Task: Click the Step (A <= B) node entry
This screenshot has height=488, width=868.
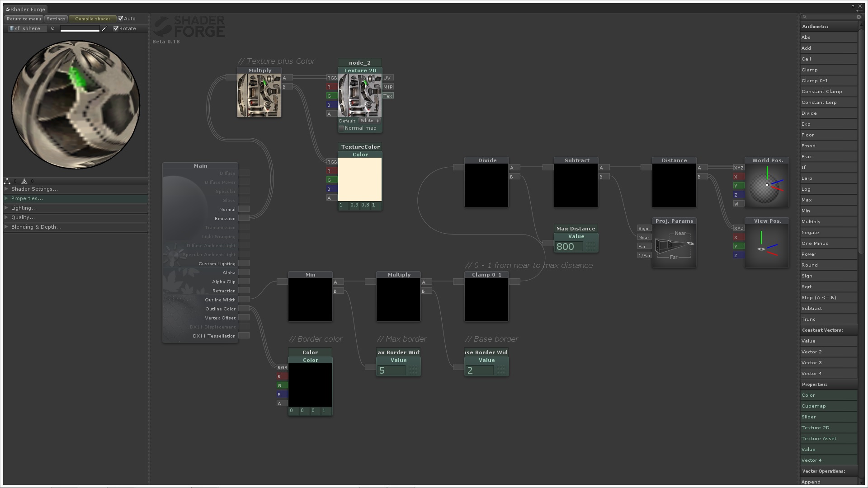Action: pos(829,298)
